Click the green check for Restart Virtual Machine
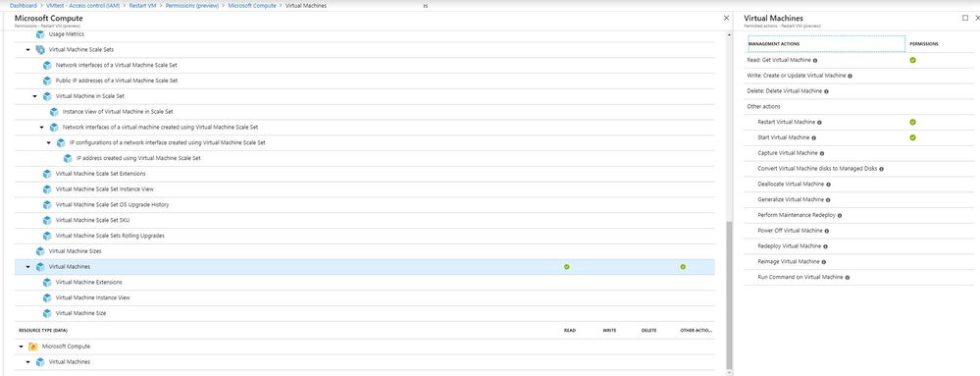This screenshot has width=980, height=376. click(912, 122)
